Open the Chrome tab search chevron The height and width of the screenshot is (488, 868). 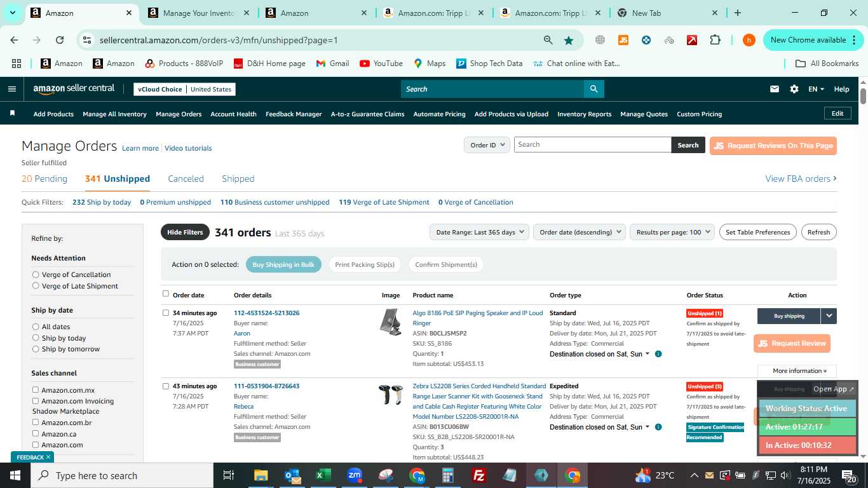pos(13,13)
